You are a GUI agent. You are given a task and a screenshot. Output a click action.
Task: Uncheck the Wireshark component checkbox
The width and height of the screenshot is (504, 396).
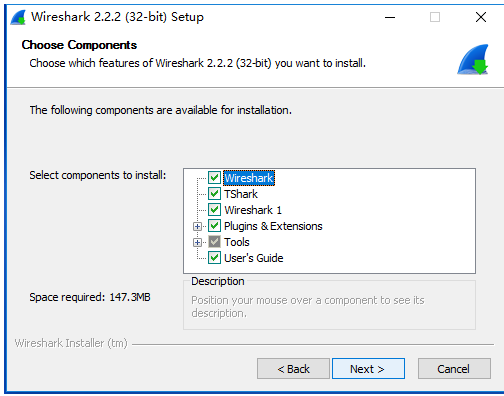click(214, 178)
